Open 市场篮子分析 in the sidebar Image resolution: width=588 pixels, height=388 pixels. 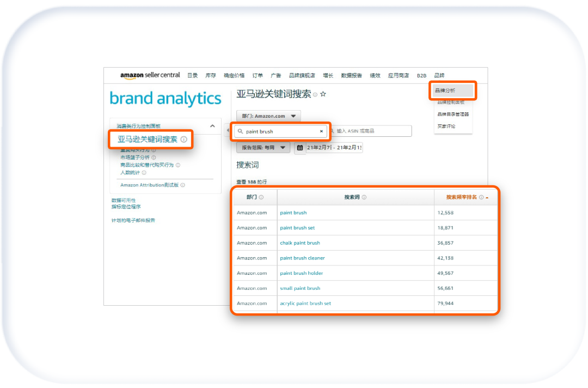point(135,157)
